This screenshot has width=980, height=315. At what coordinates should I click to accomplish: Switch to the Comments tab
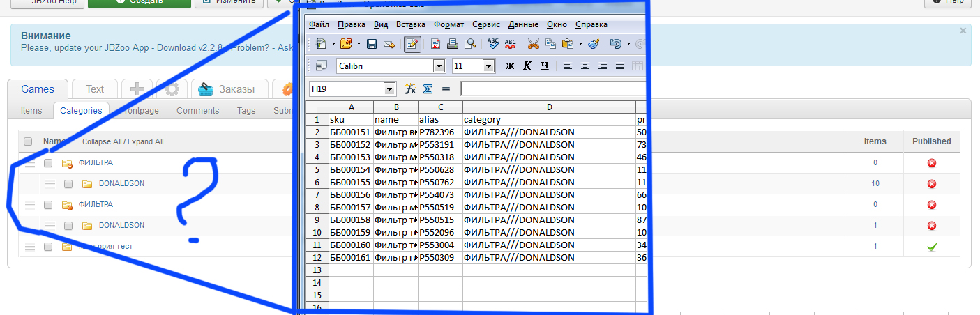pos(197,110)
